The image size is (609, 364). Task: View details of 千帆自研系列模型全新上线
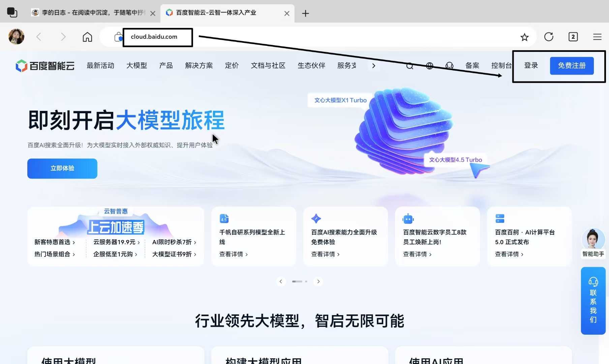233,254
